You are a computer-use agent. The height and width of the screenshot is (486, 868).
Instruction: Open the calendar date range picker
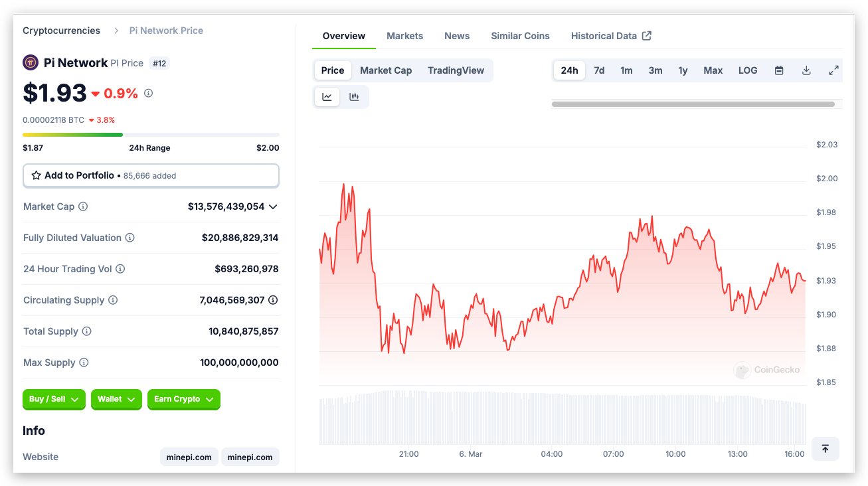(779, 70)
